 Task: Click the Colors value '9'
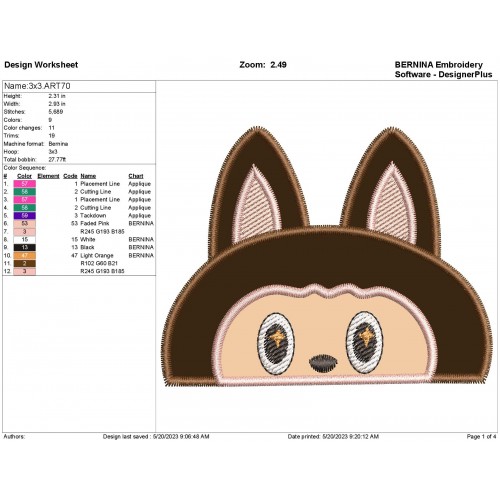(x=50, y=120)
